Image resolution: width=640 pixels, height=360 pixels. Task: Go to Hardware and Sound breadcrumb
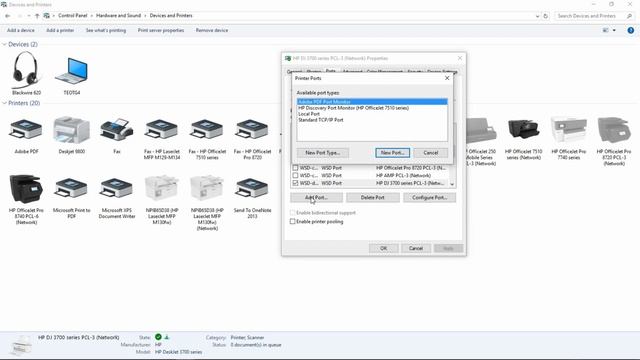[x=118, y=16]
